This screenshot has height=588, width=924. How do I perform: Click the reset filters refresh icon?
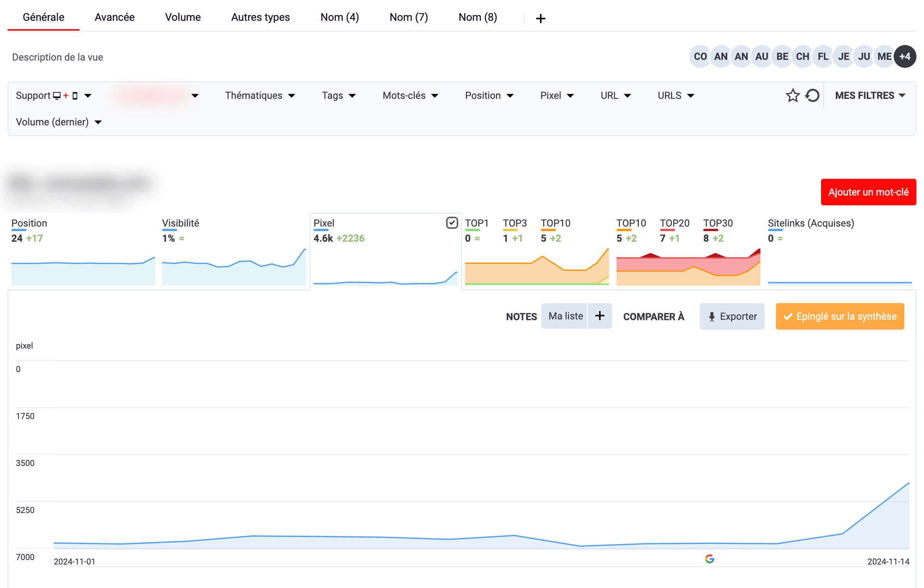coord(812,96)
